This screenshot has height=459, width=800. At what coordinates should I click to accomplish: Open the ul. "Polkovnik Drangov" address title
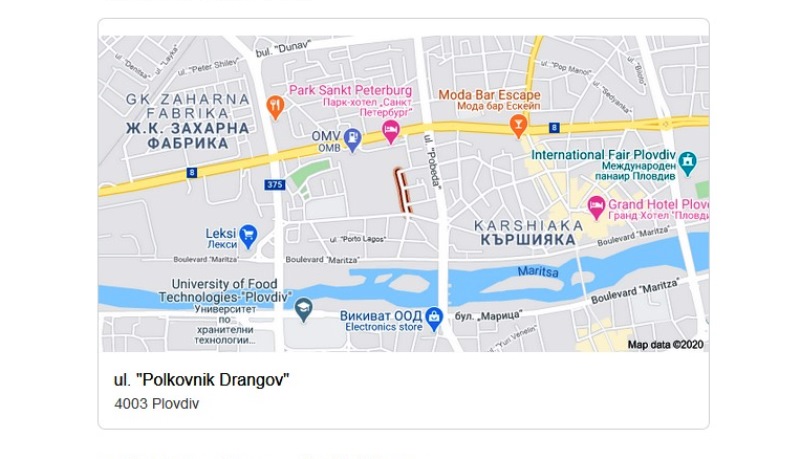201,380
